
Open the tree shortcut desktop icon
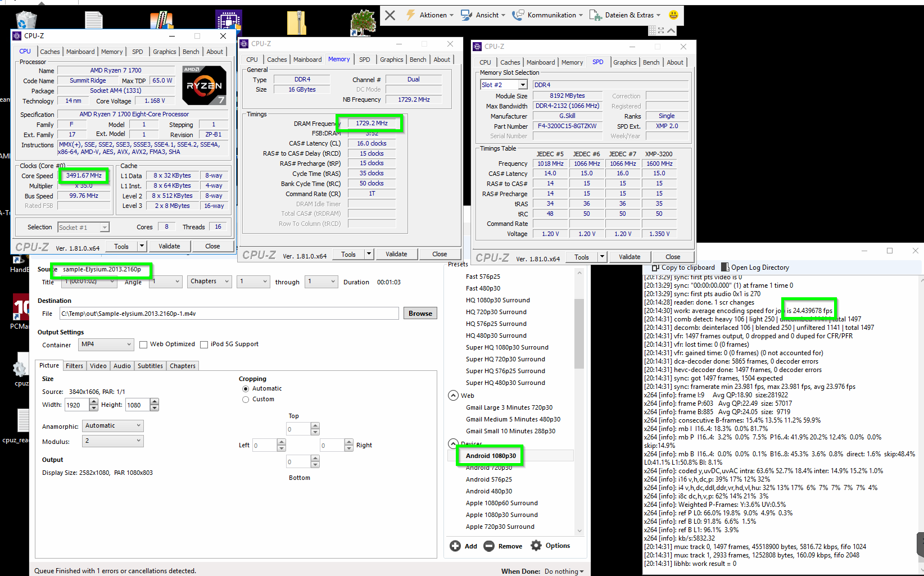363,21
